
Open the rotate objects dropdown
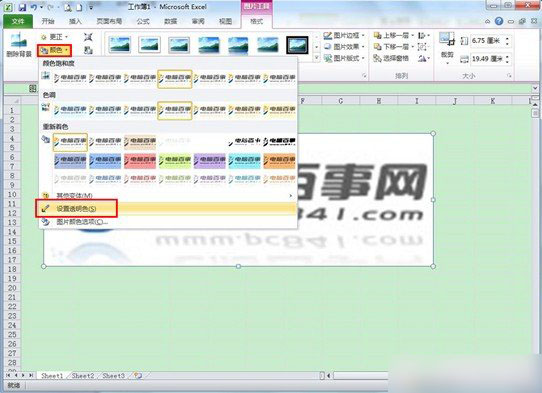(x=423, y=58)
